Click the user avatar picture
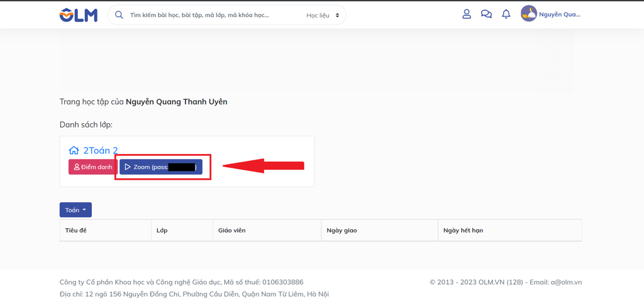 pos(528,14)
